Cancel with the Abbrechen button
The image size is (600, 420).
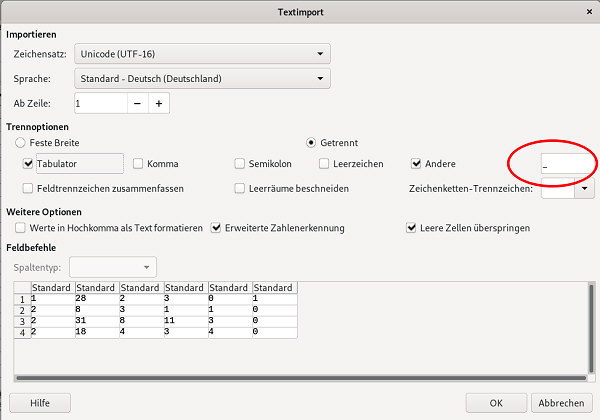click(x=561, y=403)
